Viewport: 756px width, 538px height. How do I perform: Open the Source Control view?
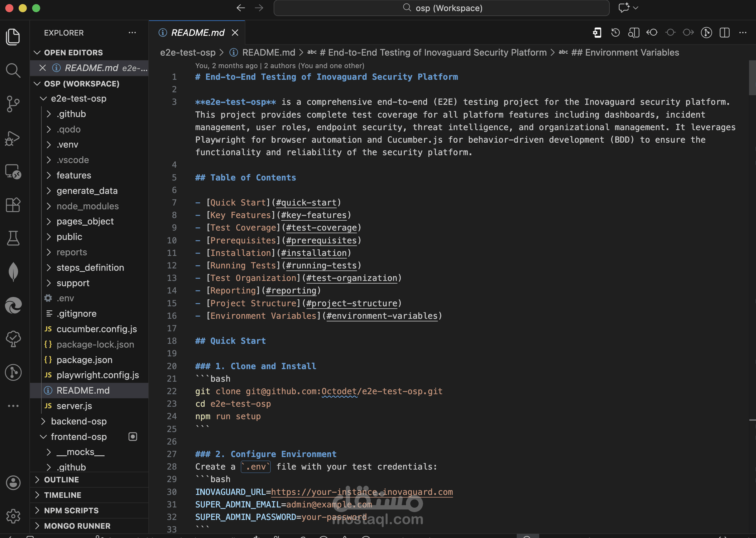point(13,104)
